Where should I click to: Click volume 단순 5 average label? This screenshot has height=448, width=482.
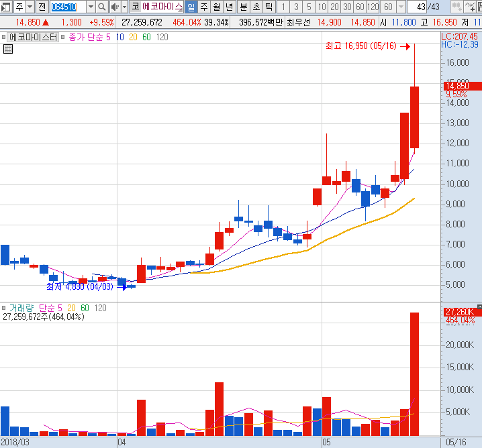coord(50,308)
